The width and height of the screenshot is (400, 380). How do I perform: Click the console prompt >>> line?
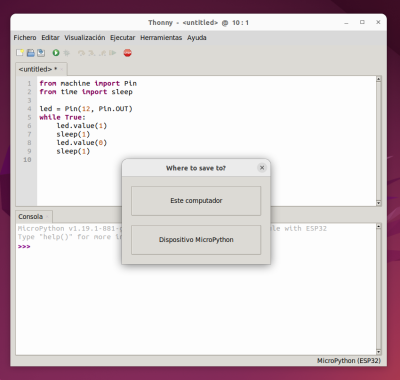point(24,247)
